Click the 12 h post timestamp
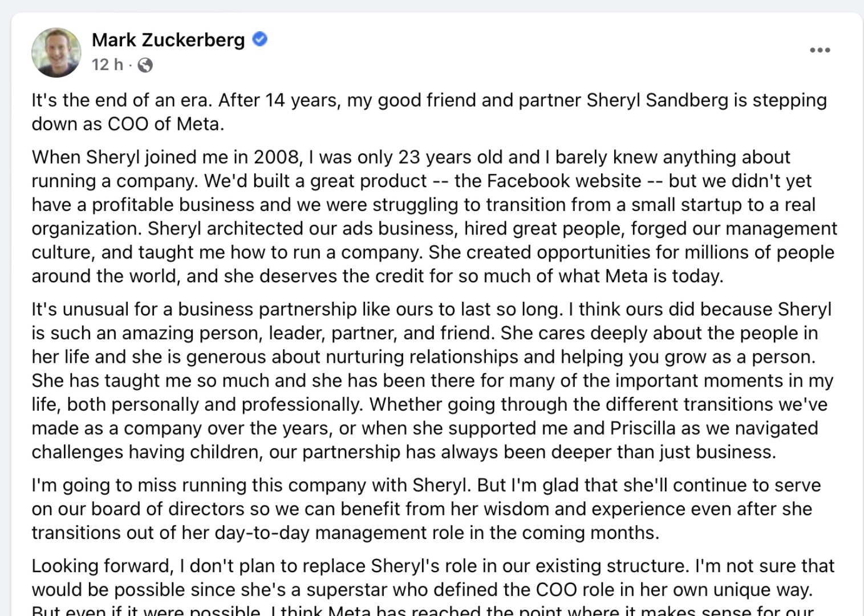This screenshot has height=616, width=864. pos(107,64)
